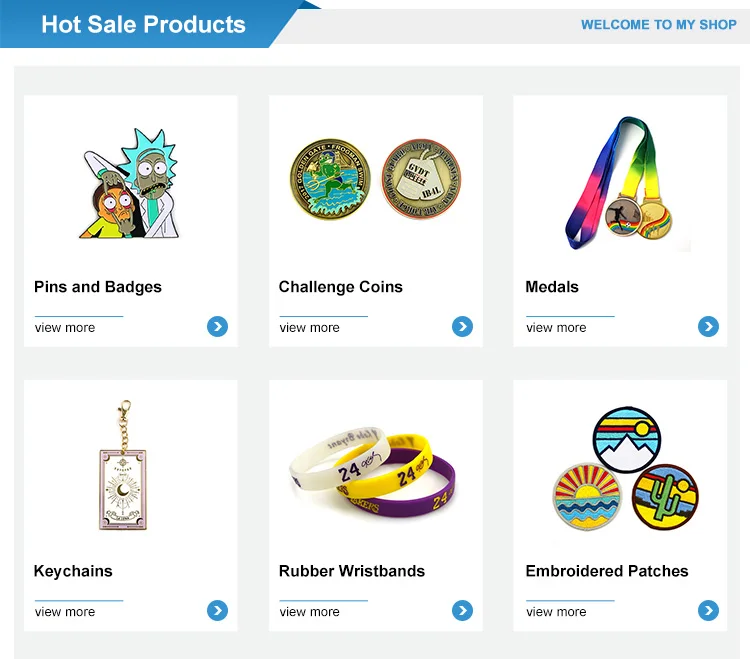
Task: Click the tarot card keychain image
Action: [123, 465]
